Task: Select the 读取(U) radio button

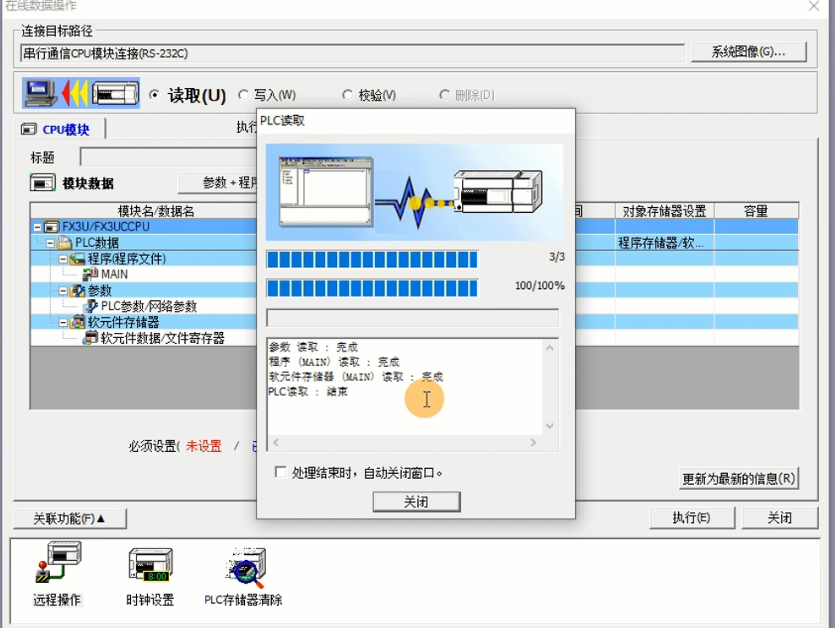Action: [x=154, y=95]
